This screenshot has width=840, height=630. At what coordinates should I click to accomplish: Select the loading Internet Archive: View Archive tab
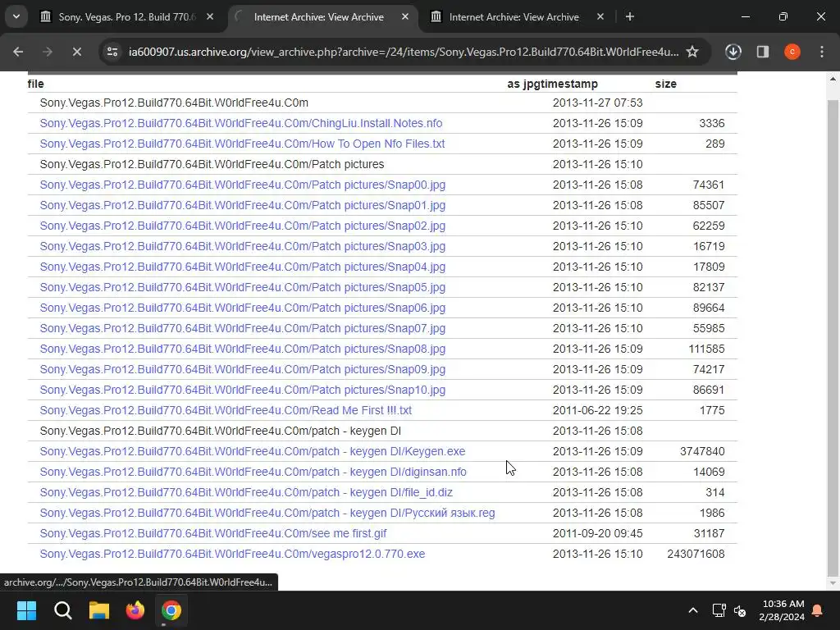pos(318,16)
